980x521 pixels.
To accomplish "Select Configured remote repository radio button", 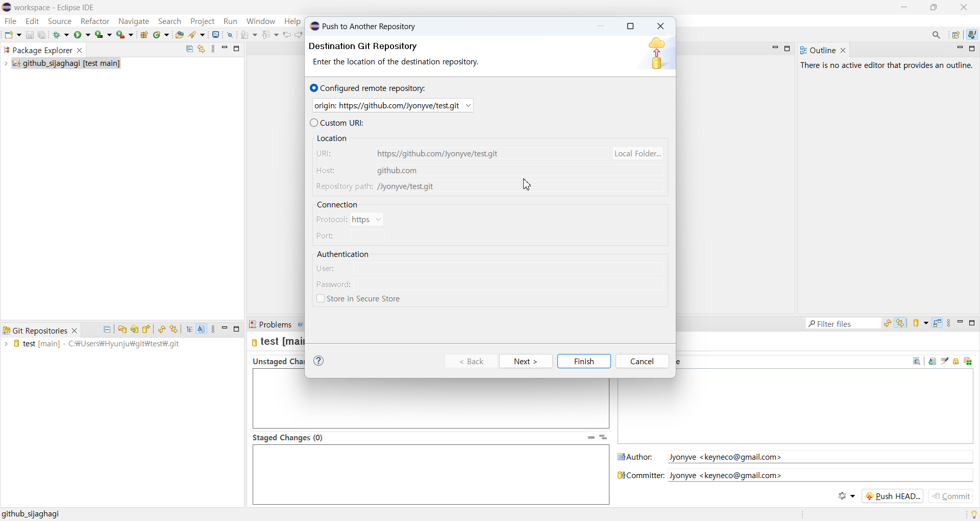I will pos(314,88).
